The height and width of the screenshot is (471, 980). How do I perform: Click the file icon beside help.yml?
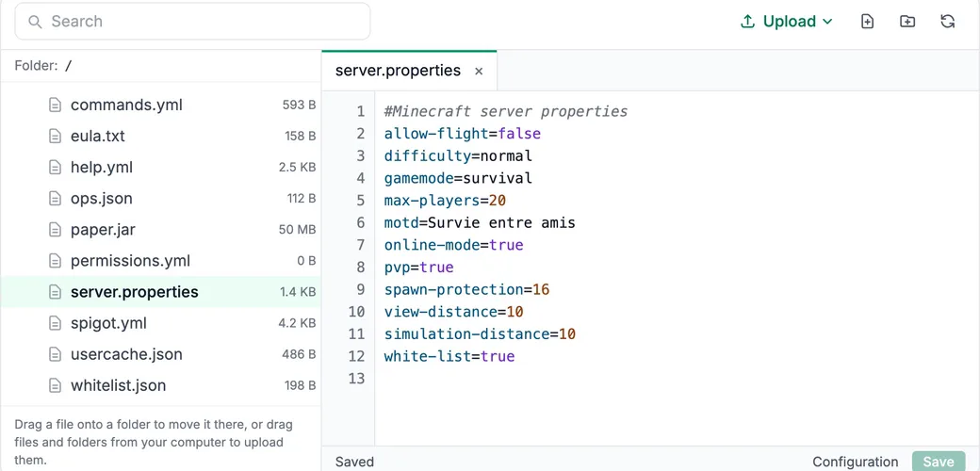[56, 168]
